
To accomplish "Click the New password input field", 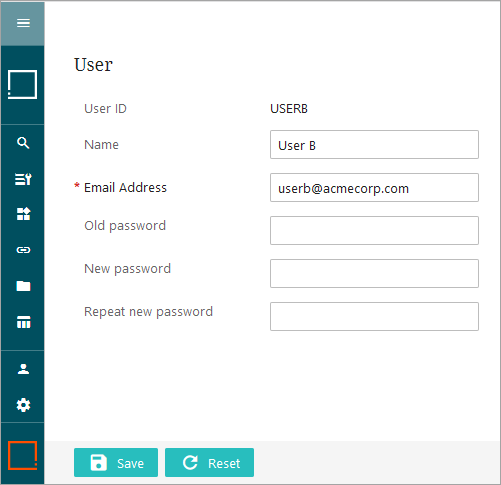I will (374, 274).
